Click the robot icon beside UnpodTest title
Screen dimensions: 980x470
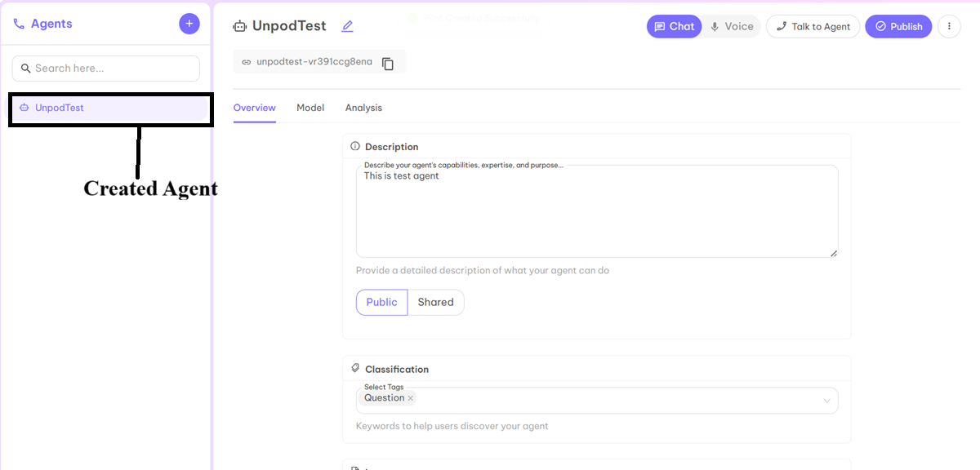point(239,26)
